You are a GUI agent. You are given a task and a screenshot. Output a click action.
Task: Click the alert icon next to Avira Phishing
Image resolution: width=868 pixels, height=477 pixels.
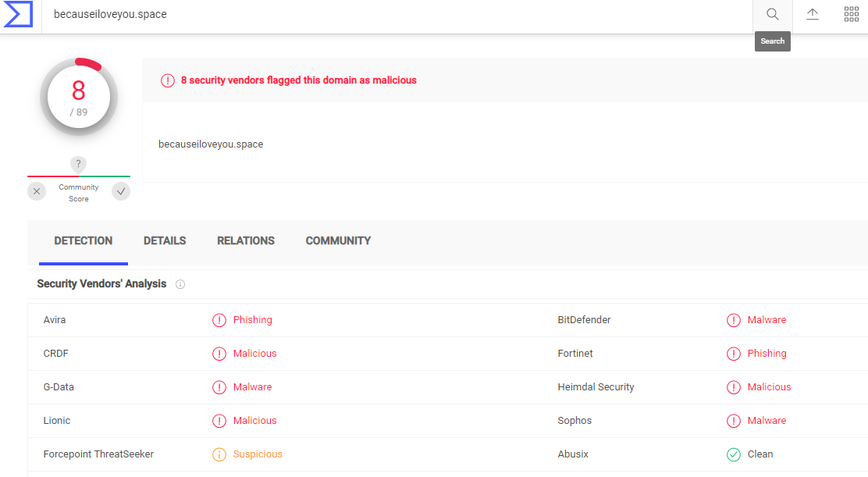219,320
